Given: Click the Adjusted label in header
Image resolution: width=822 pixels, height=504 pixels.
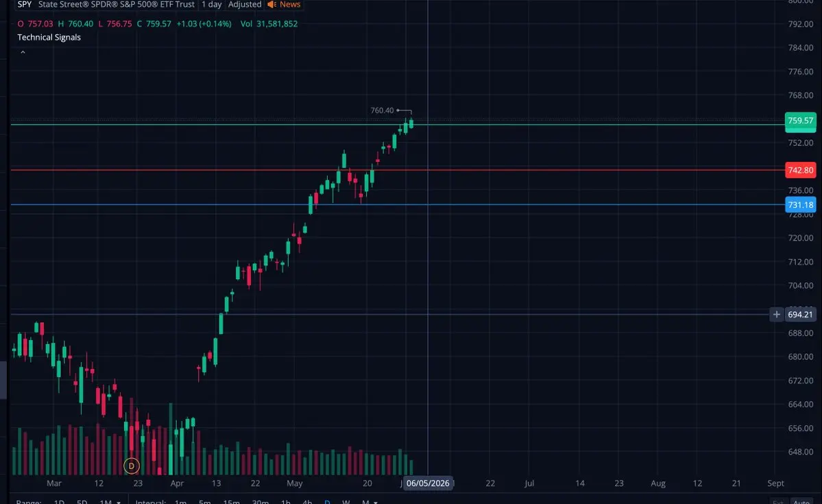Looking at the screenshot, I should [x=245, y=4].
